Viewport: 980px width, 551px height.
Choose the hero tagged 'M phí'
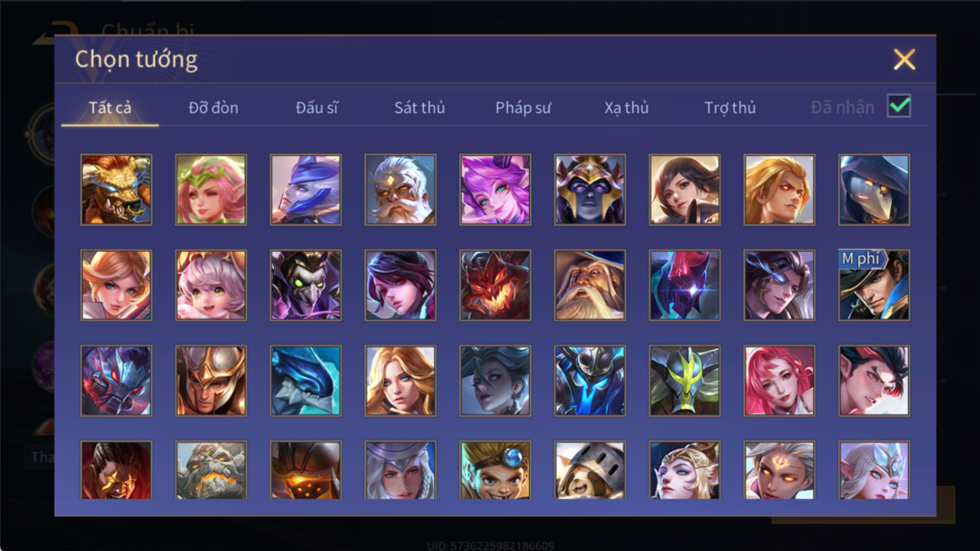pyautogui.click(x=874, y=286)
